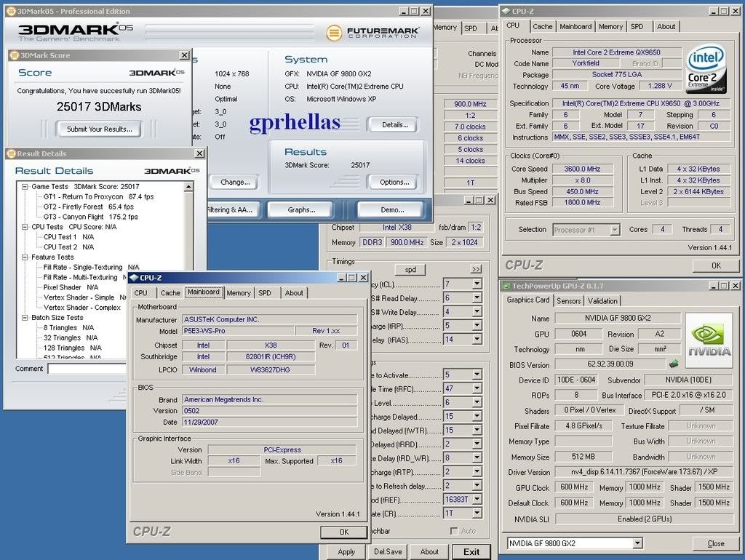
Task: Switch to the Validation tab in GPU-Z
Action: [602, 300]
